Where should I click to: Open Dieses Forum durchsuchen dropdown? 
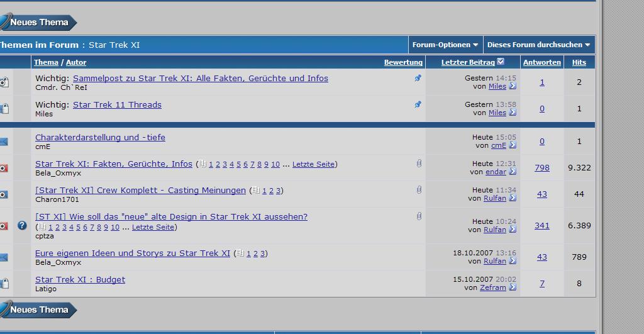click(539, 45)
